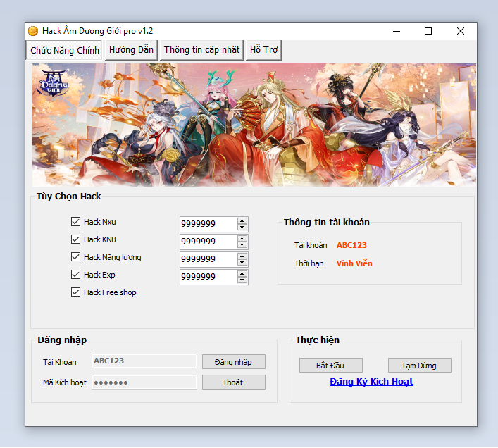Uncheck the Hack Free shop option
The width and height of the screenshot is (498, 448).
click(x=76, y=292)
